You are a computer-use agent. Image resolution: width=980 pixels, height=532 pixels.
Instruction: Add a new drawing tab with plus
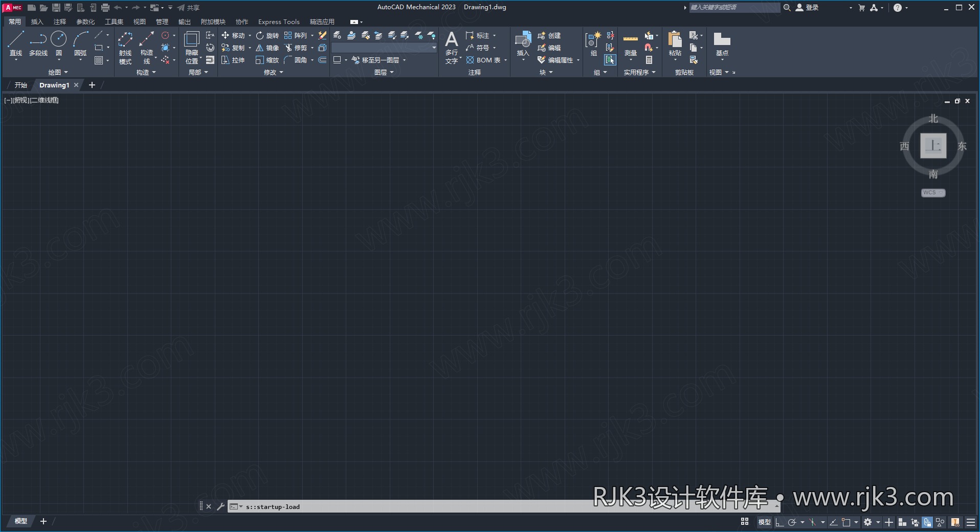coord(92,85)
